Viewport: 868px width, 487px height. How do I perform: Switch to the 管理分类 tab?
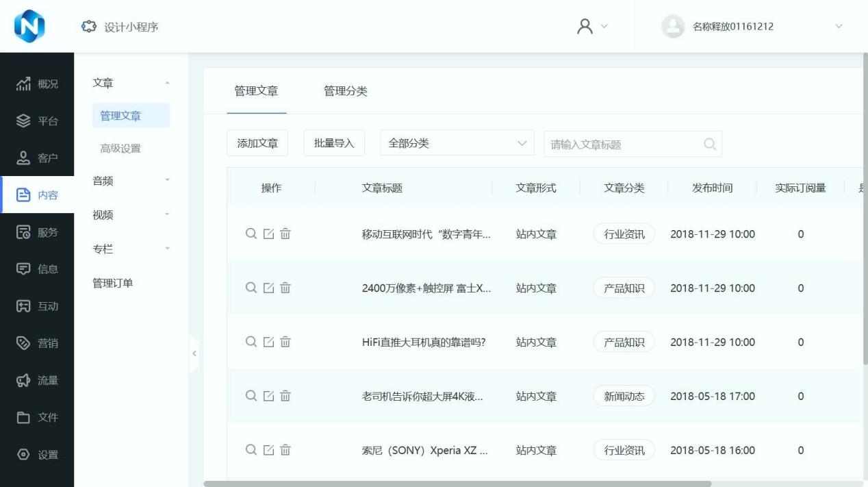tap(345, 91)
